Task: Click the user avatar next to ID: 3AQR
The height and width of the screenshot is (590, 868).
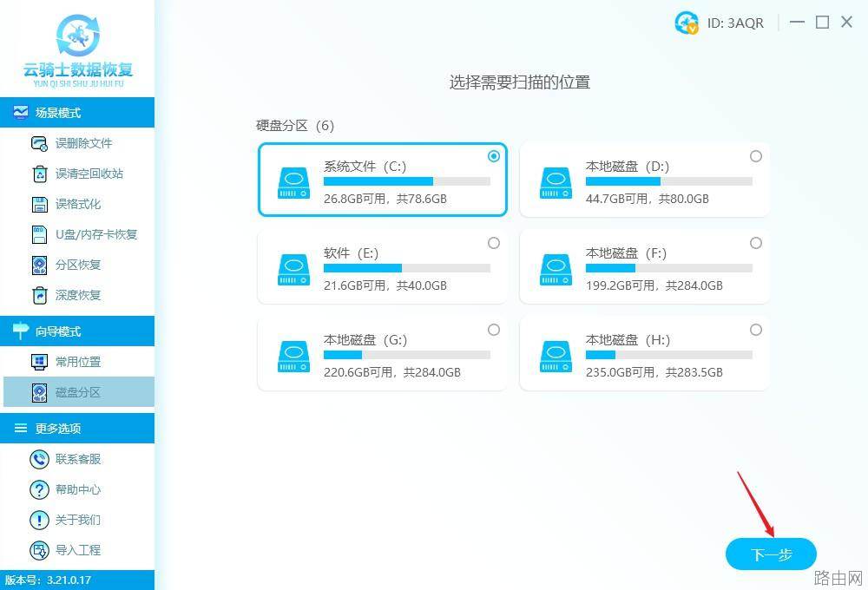Action: 687,23
